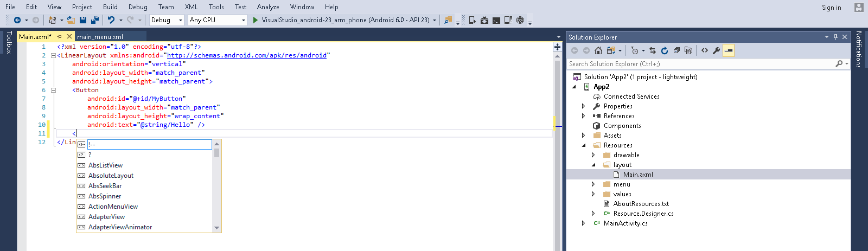Click the New Project toolbar icon
This screenshot has width=868, height=251.
click(52, 20)
